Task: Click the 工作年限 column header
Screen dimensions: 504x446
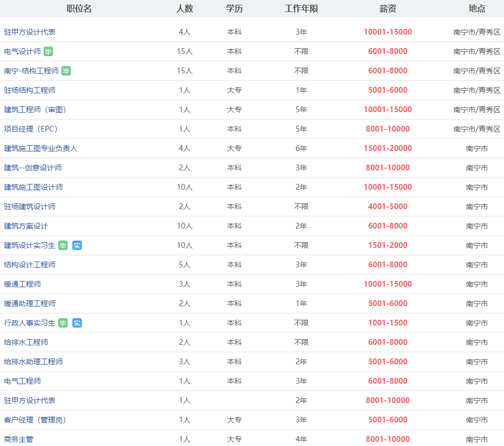Action: pos(301,9)
